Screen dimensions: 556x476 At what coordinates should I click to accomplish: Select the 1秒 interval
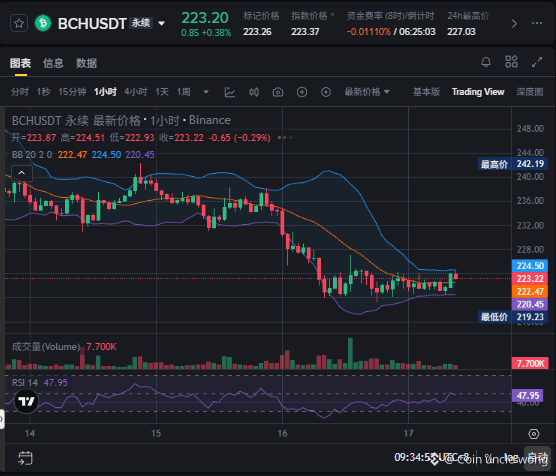43,92
